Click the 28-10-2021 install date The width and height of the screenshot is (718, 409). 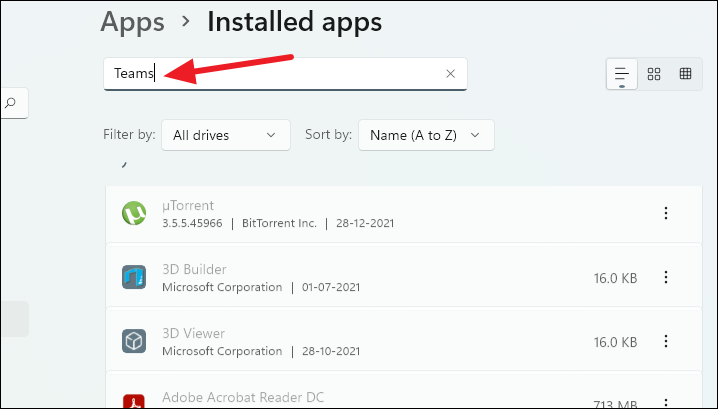coord(331,352)
